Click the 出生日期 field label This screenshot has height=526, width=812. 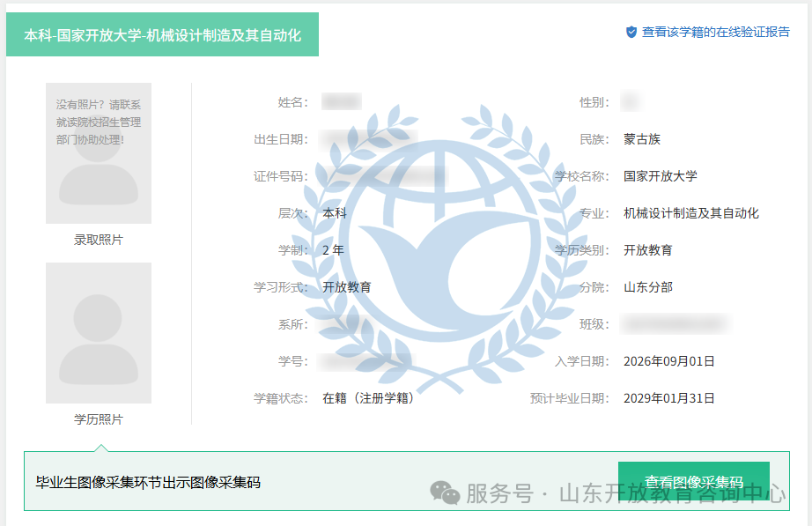coord(281,139)
